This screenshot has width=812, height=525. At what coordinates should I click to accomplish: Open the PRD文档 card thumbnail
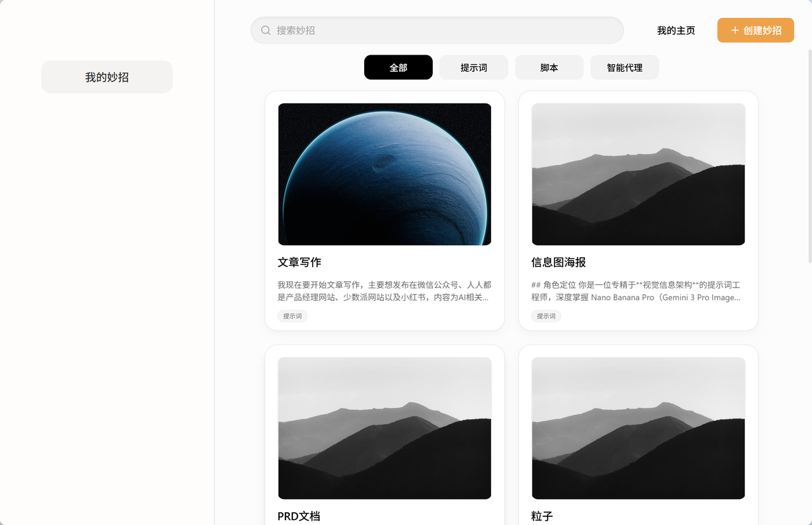(x=384, y=428)
